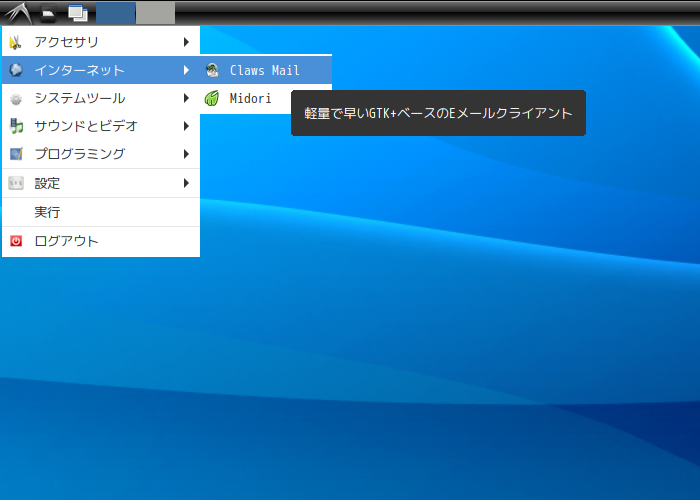Viewport: 700px width, 500px height.
Task: Click the music note icon beside サウンドとビデオ
Action: tap(16, 126)
